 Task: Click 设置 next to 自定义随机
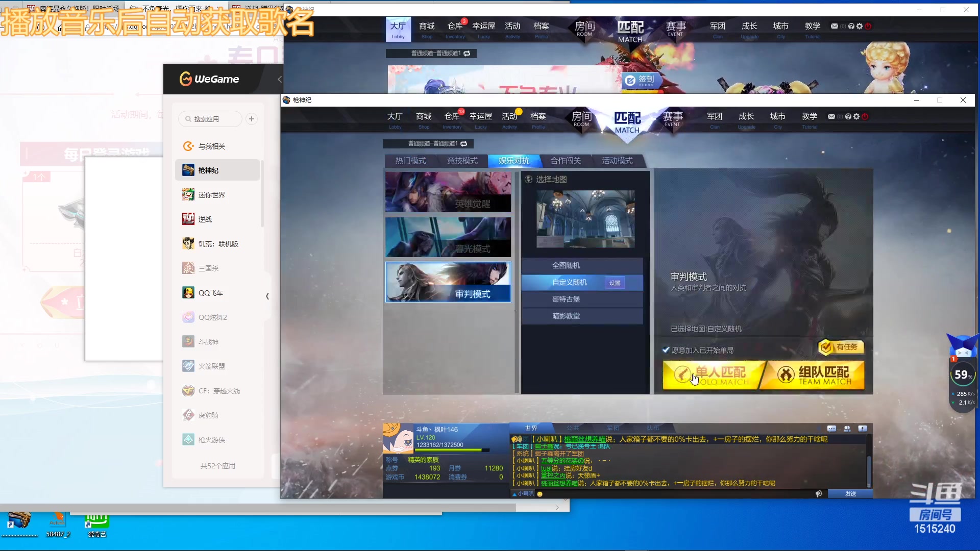click(x=615, y=283)
